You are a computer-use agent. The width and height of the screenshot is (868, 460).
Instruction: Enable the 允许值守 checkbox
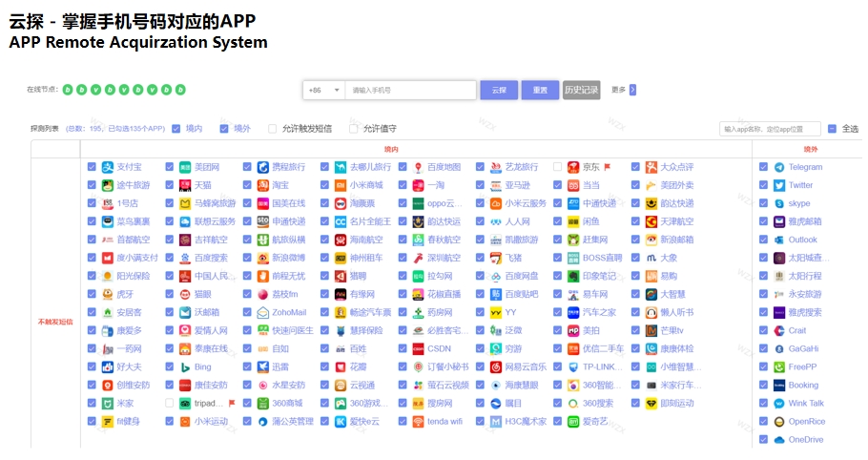(353, 129)
